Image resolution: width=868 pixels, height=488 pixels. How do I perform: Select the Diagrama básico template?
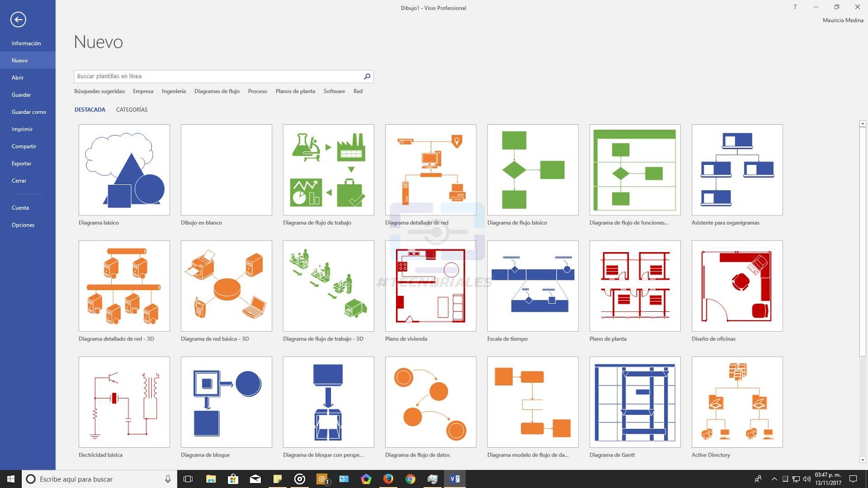point(124,170)
